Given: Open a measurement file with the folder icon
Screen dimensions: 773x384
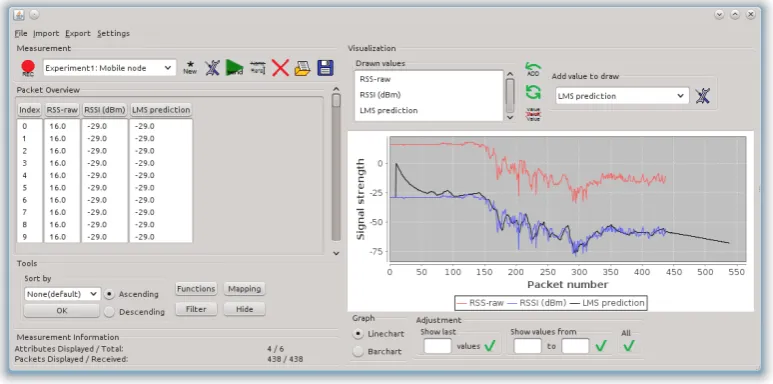Looking at the screenshot, I should [x=302, y=68].
